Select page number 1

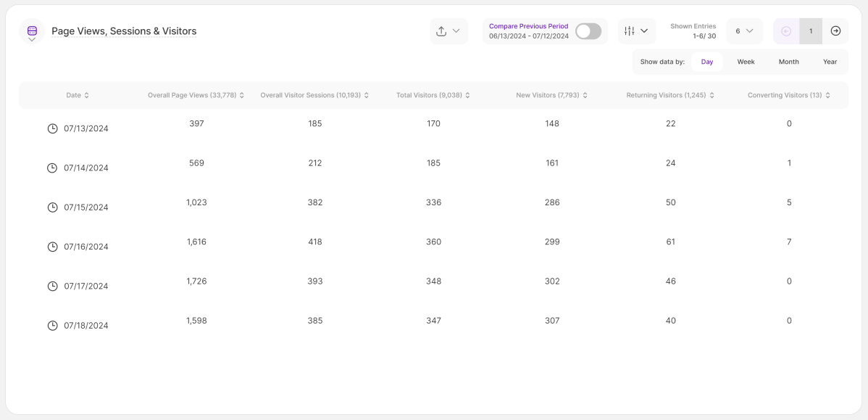pos(811,31)
